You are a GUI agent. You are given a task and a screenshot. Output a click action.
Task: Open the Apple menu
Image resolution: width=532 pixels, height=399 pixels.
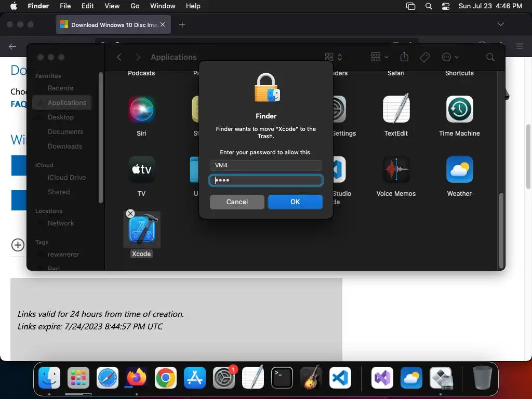click(14, 6)
